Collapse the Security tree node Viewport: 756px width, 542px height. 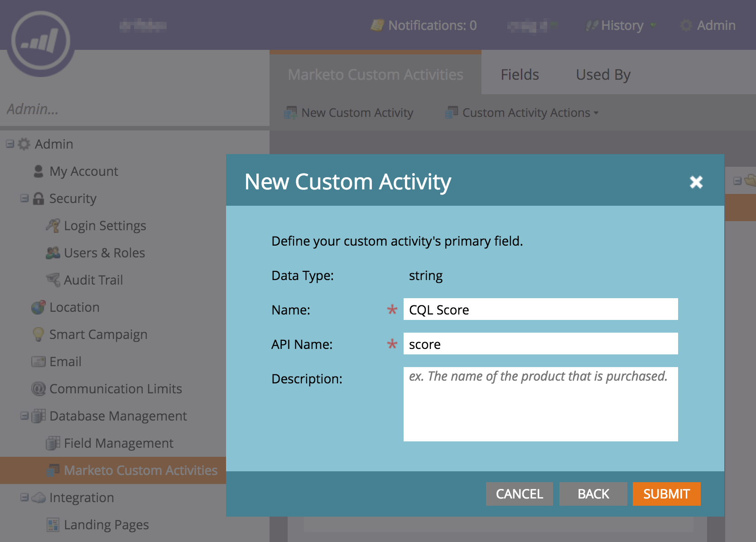point(24,198)
